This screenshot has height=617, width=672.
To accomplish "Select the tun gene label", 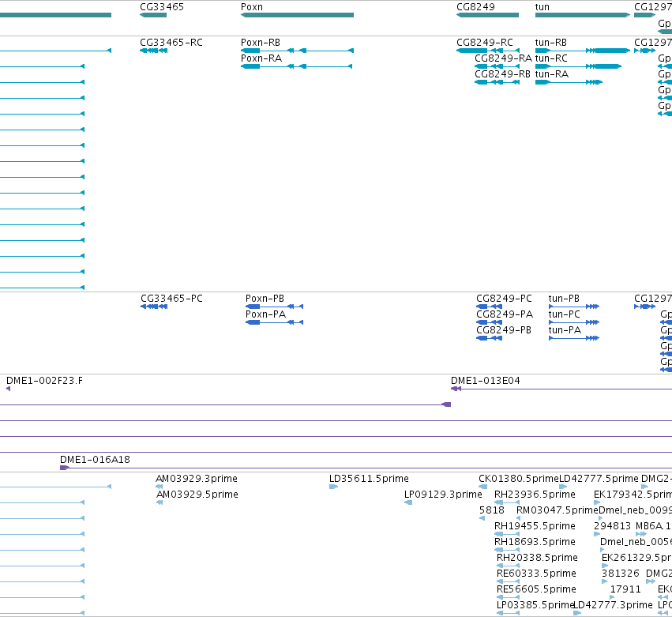I will pos(542,7).
